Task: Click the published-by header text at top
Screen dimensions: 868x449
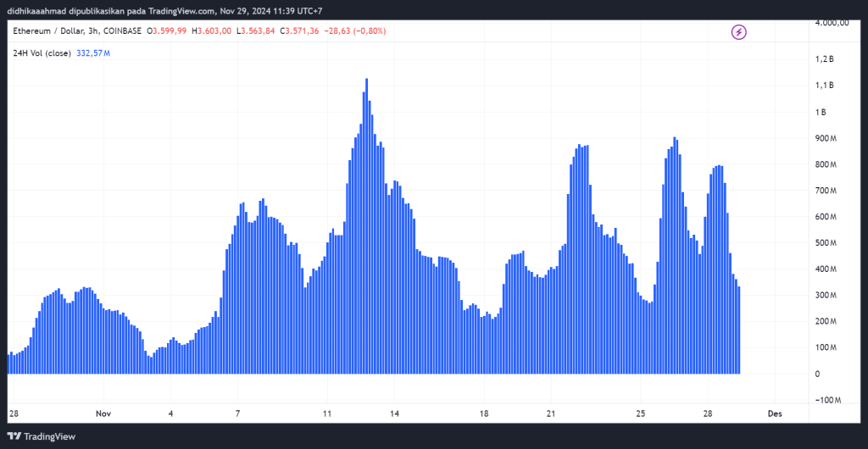Action: point(164,10)
